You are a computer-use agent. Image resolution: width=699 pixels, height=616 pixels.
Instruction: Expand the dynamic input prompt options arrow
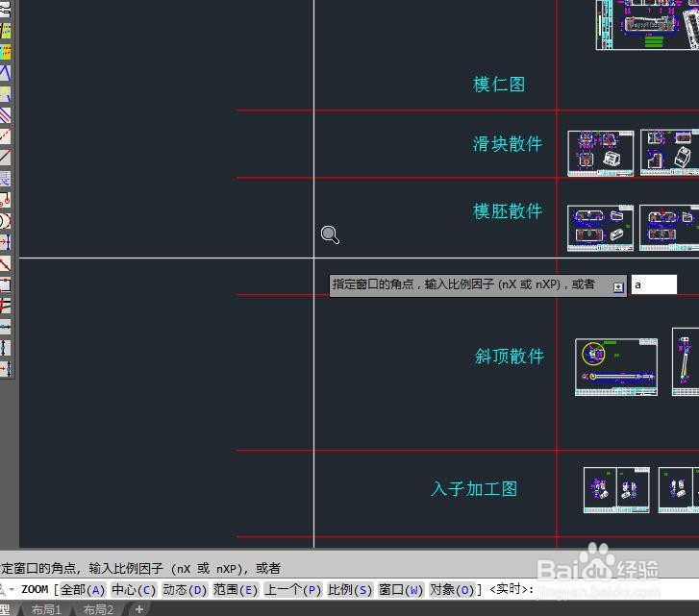[x=618, y=287]
